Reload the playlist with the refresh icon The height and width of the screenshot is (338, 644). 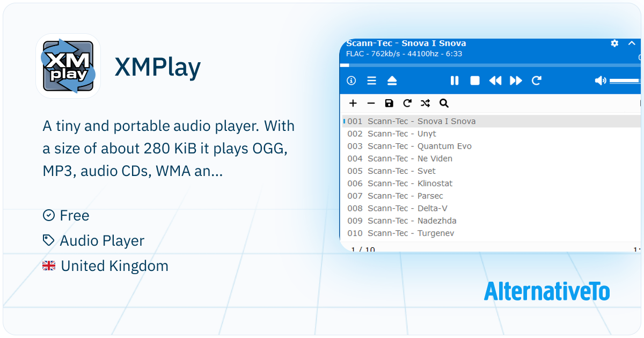point(407,103)
